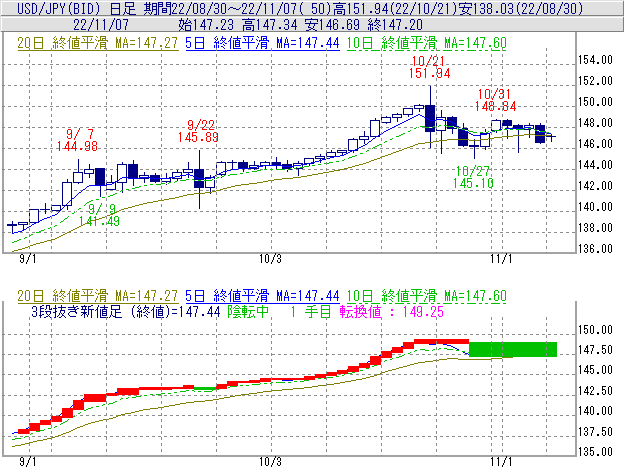Click the 20-day MA=147.27 legend in lower chart

tap(98, 296)
